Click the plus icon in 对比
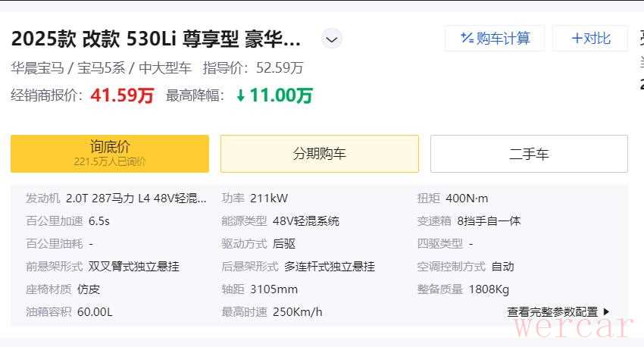The height and width of the screenshot is (347, 644). tap(577, 38)
